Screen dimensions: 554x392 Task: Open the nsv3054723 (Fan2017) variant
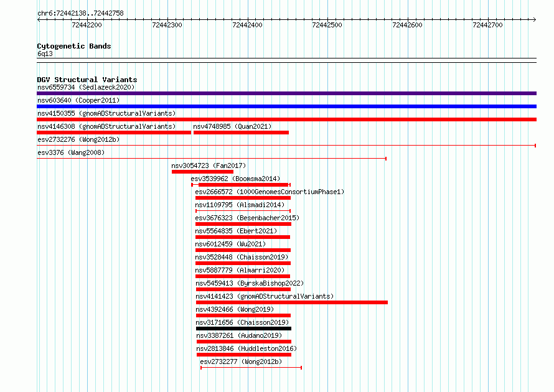(x=209, y=166)
